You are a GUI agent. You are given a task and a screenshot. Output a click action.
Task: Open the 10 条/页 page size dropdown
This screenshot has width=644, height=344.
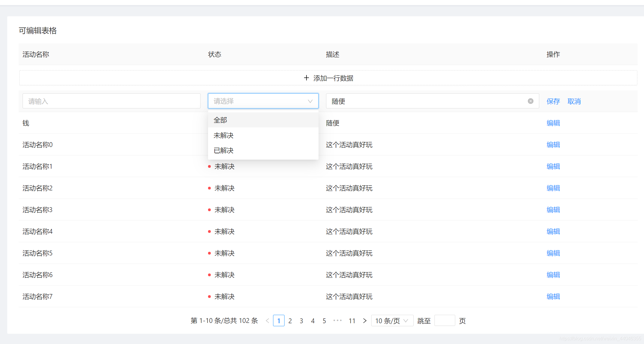tap(392, 321)
